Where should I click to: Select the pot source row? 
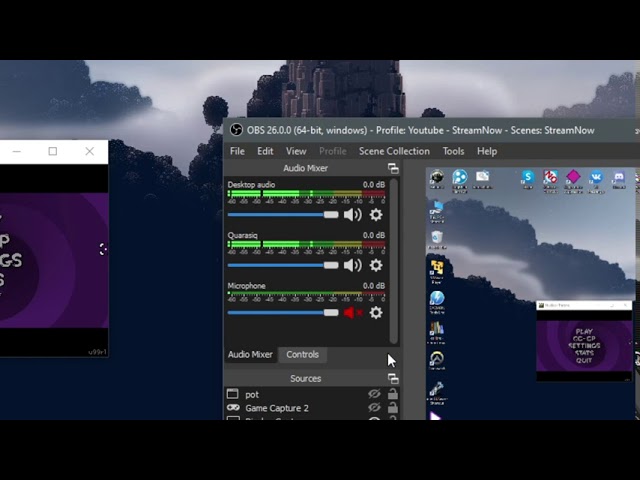pos(312,394)
